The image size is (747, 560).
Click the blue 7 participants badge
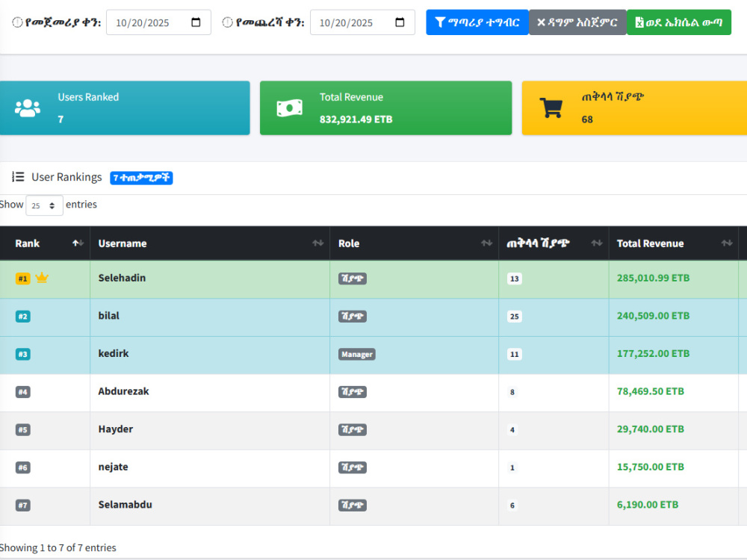click(x=141, y=178)
